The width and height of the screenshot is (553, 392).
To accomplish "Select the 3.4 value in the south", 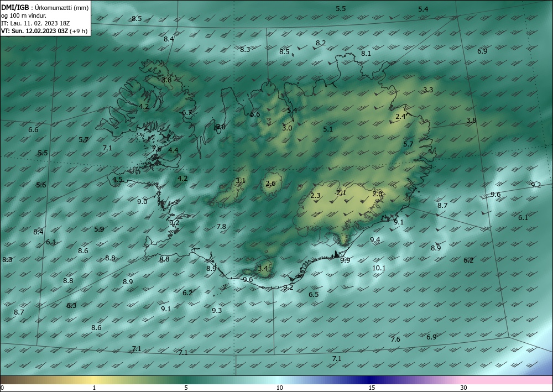I will coord(263,269).
